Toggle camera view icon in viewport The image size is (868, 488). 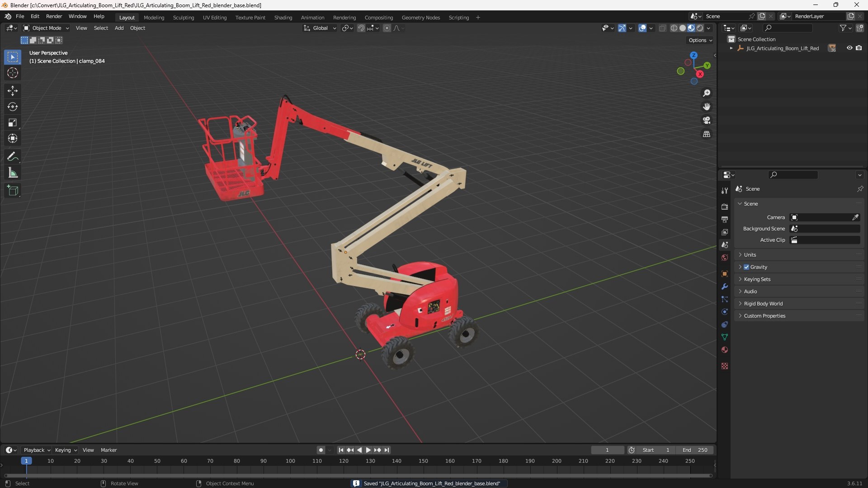coord(707,120)
